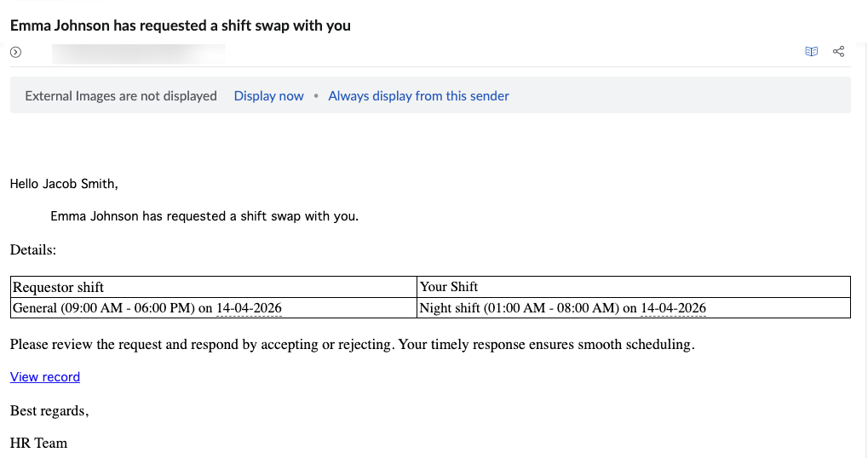Click the Night shift (01:00 AM - 08:00 AM) text
This screenshot has width=868, height=458.
(x=519, y=308)
